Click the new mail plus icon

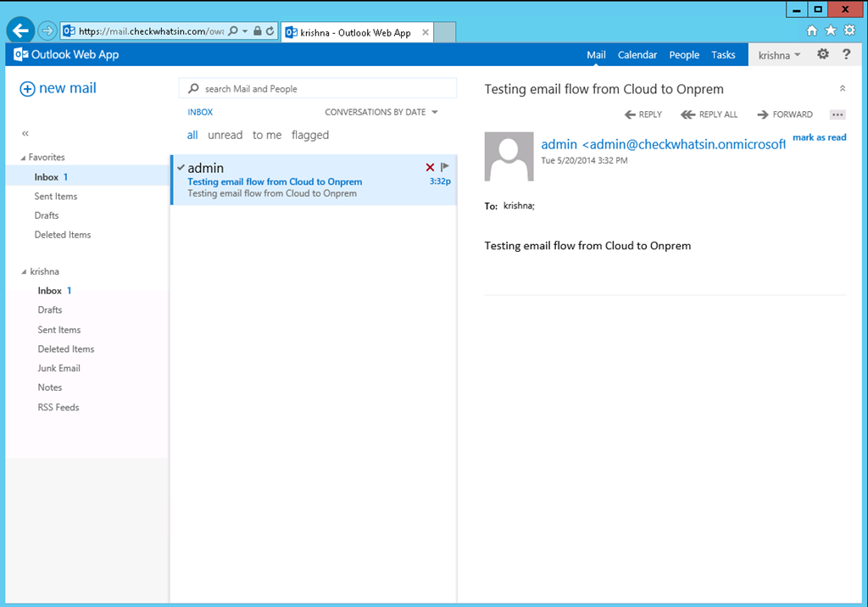[27, 89]
